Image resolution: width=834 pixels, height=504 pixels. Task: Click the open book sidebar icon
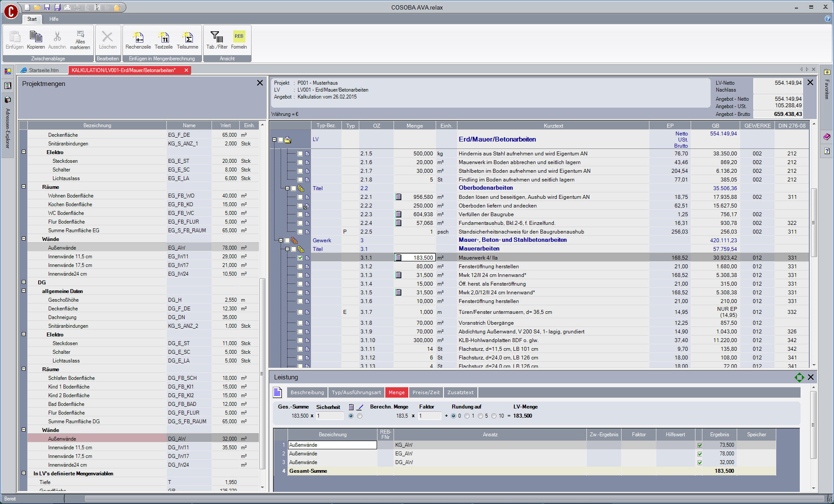(x=7, y=86)
